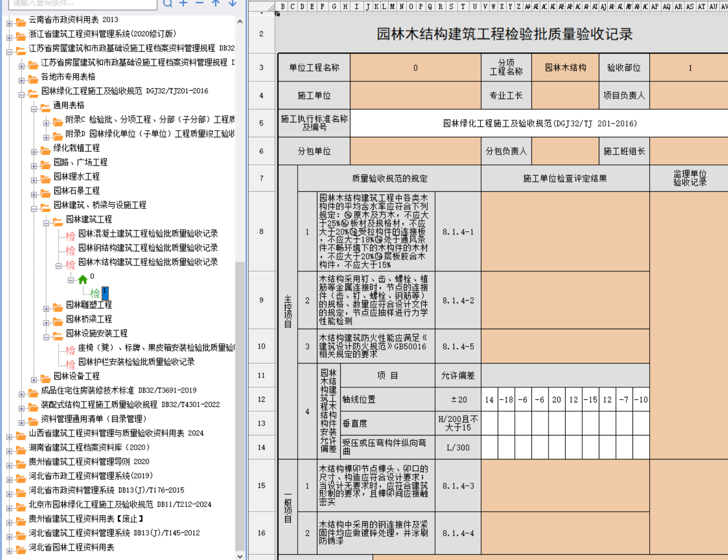Select 园林绿化工程施工及验收规范 DGJ32/TJ201-2016 tree item

coord(125,91)
